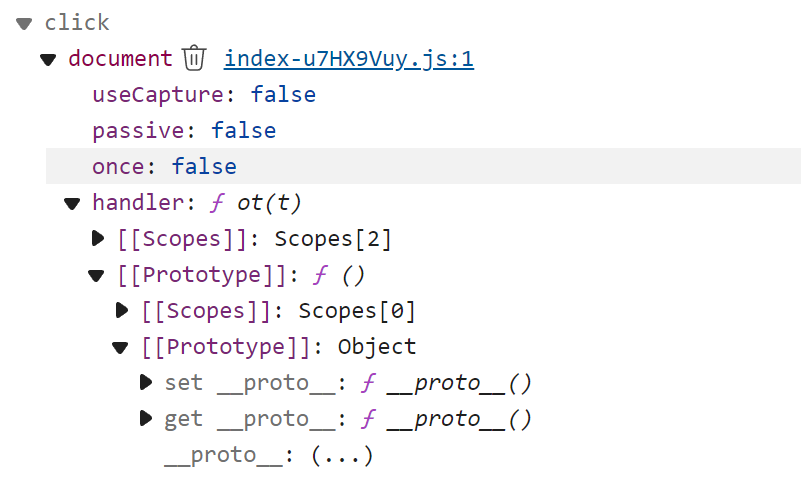Collapse the handler function tree

tap(72, 204)
